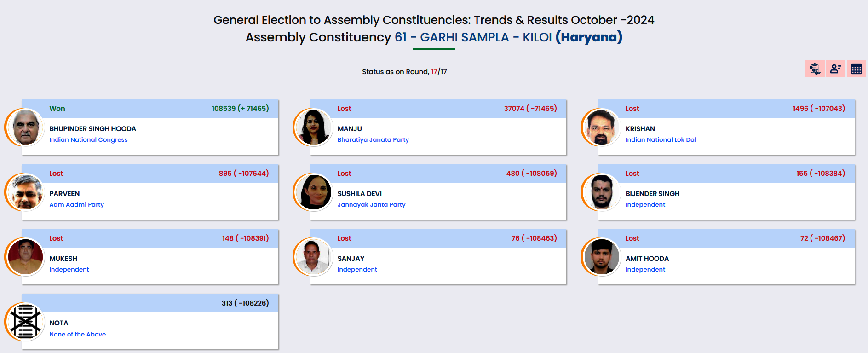Click Amit Hooda's candidate photo
Screen dimensions: 868x353
point(601,257)
